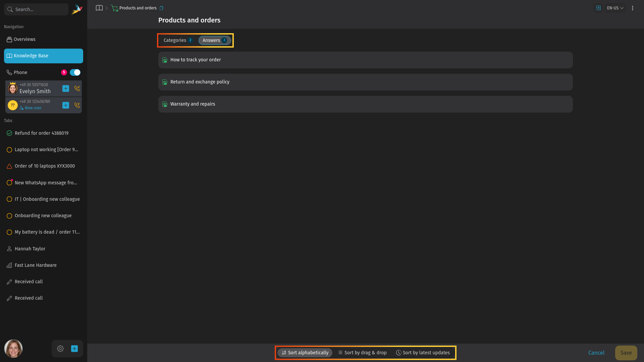Switch to the Categories tab
The height and width of the screenshot is (362, 644).
tap(178, 40)
